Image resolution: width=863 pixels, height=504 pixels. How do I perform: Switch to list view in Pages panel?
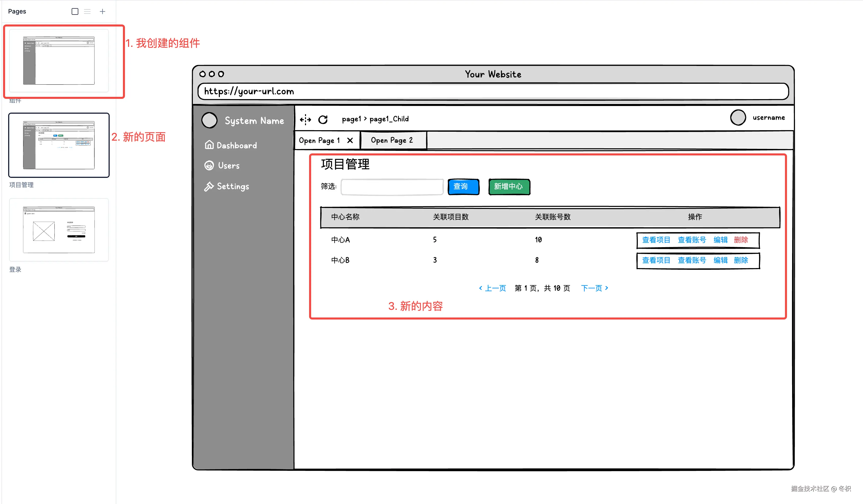(x=87, y=12)
